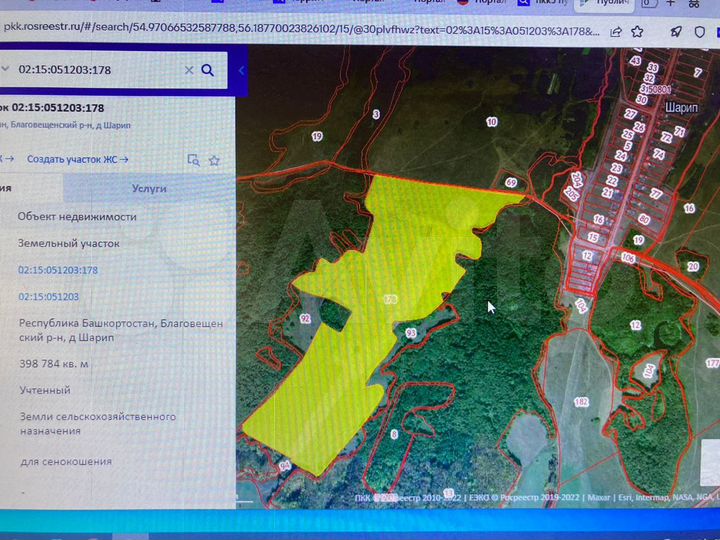Click parcel number 10 on the map
The width and height of the screenshot is (720, 540).
(x=491, y=122)
